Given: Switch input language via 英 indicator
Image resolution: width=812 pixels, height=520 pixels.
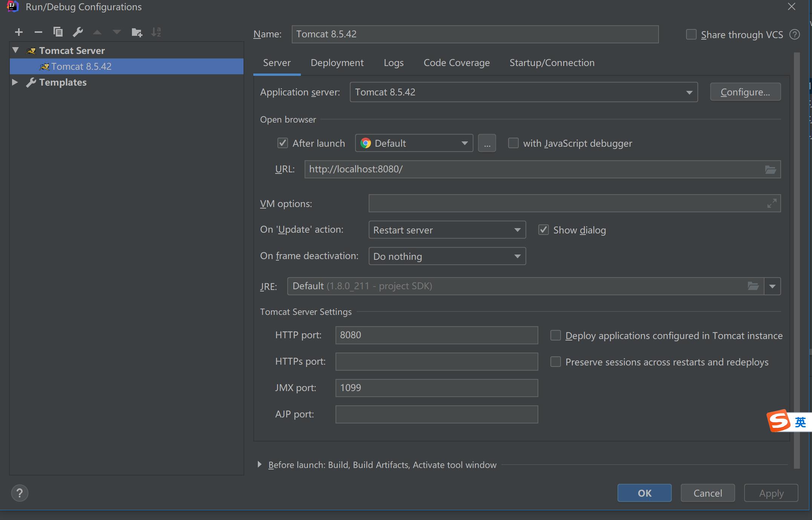Looking at the screenshot, I should click(800, 422).
